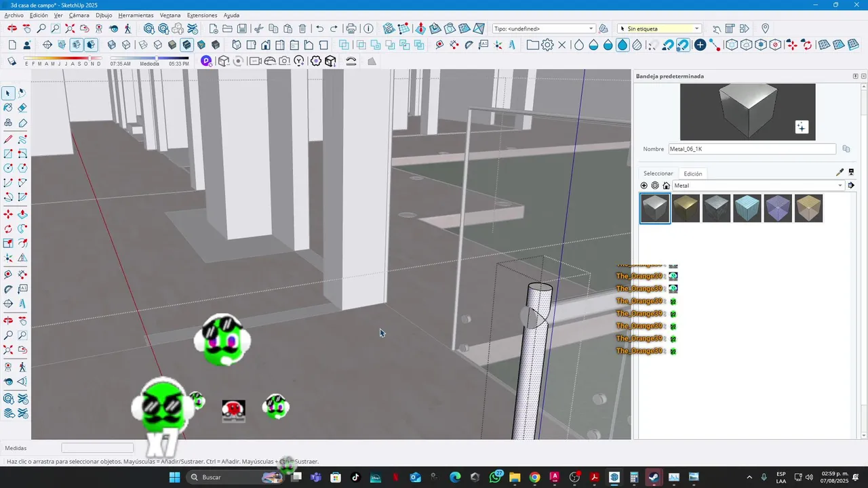Click the Pan hand tool in top toolbar

pyautogui.click(x=26, y=28)
